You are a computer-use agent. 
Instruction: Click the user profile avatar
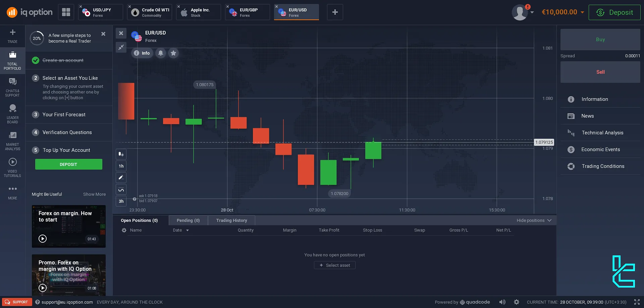tap(520, 12)
